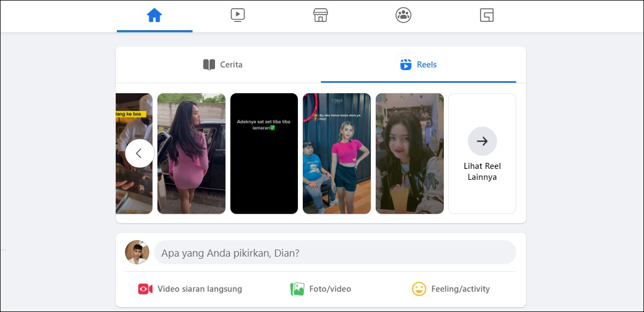Open the Gaming icon in top bar
The image size is (644, 312).
pos(487,15)
